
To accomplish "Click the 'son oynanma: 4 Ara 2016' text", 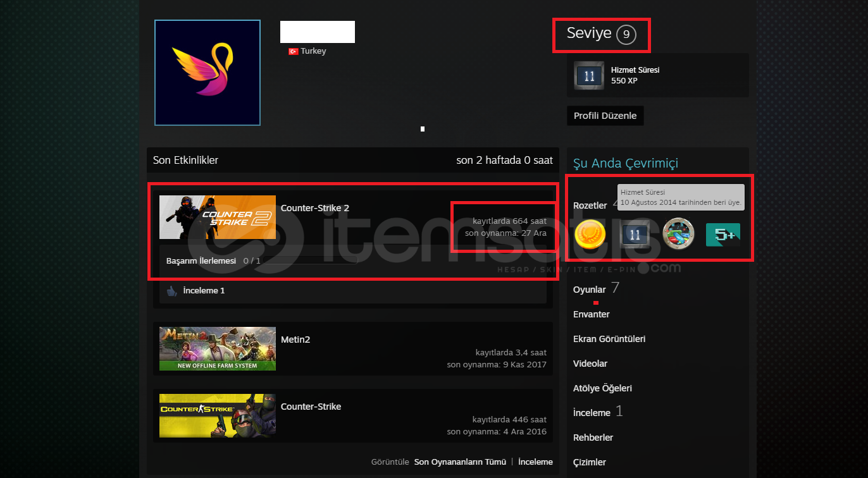I will click(497, 431).
